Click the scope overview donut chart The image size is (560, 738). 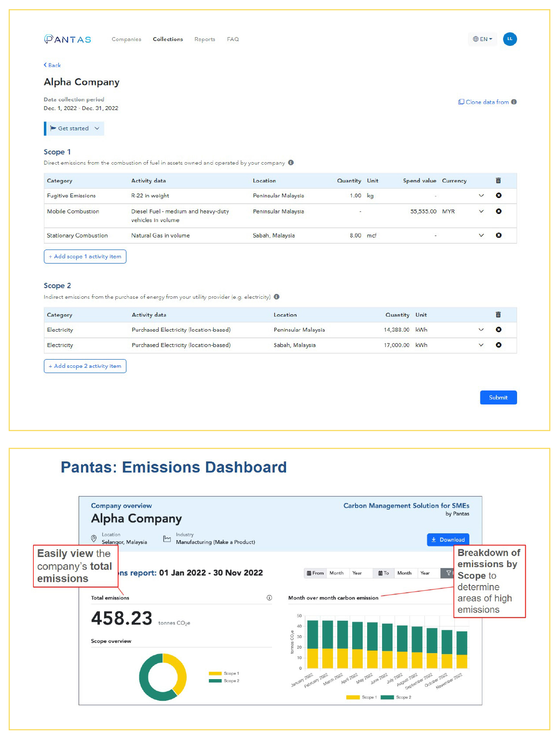click(x=163, y=677)
